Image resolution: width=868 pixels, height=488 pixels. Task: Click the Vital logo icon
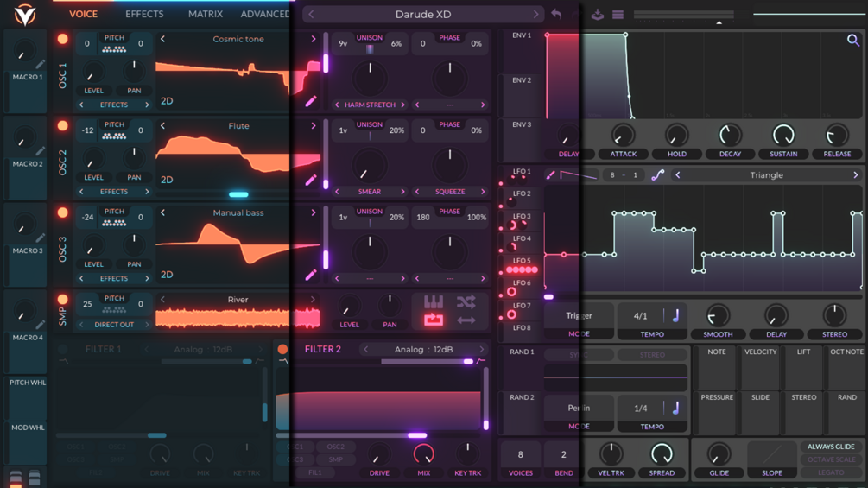[24, 15]
